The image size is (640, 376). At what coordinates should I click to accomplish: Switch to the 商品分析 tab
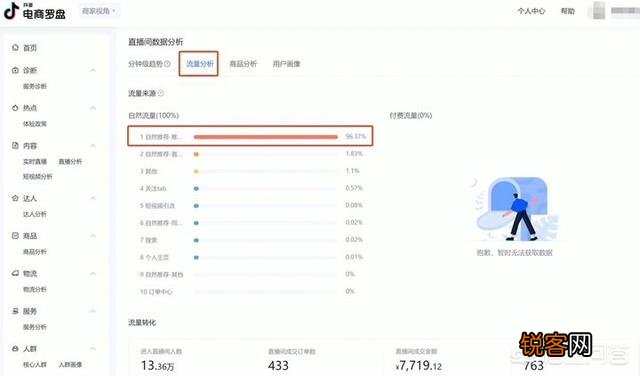pos(243,64)
